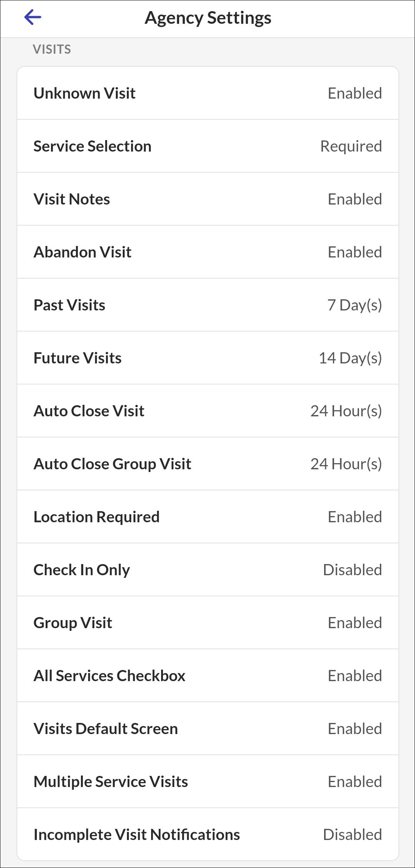
Task: Open the Future Visits setting
Action: click(207, 358)
